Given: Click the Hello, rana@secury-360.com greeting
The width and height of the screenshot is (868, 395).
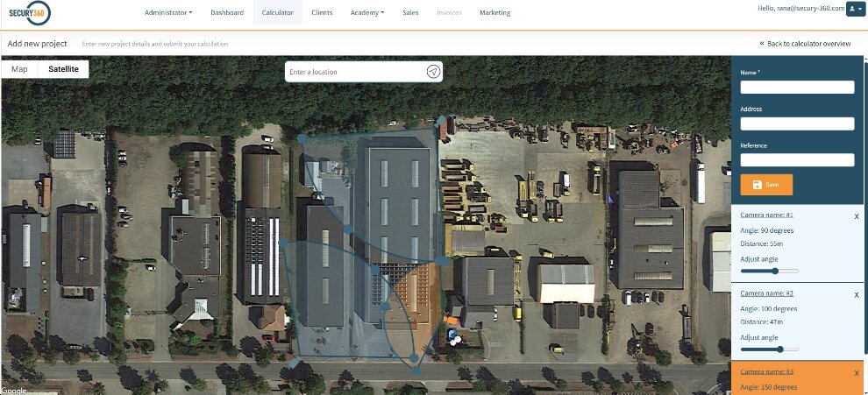Looking at the screenshot, I should pyautogui.click(x=800, y=8).
